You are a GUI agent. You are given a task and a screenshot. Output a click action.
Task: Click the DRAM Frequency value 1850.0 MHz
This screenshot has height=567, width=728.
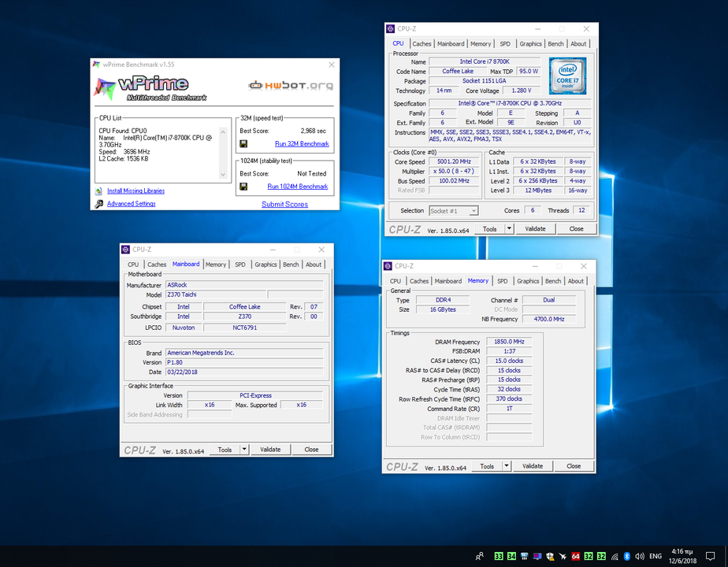point(509,342)
